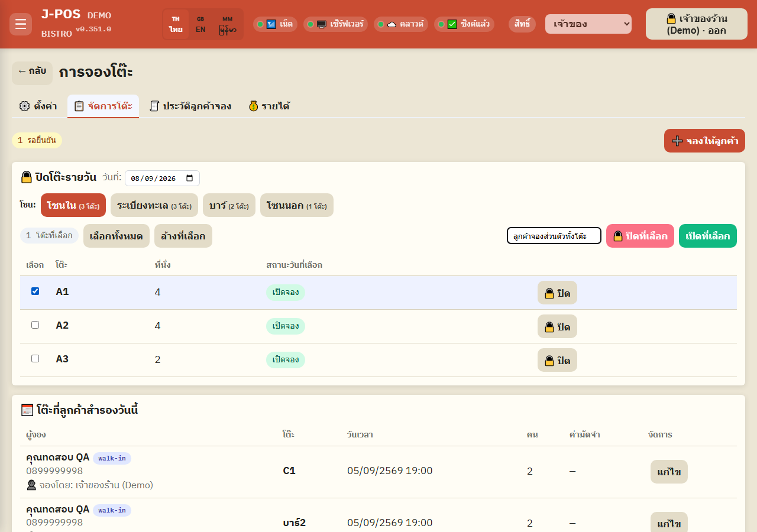Click the green เปิดที่เลือก button
Viewport: 757px width, 532px height.
click(708, 236)
